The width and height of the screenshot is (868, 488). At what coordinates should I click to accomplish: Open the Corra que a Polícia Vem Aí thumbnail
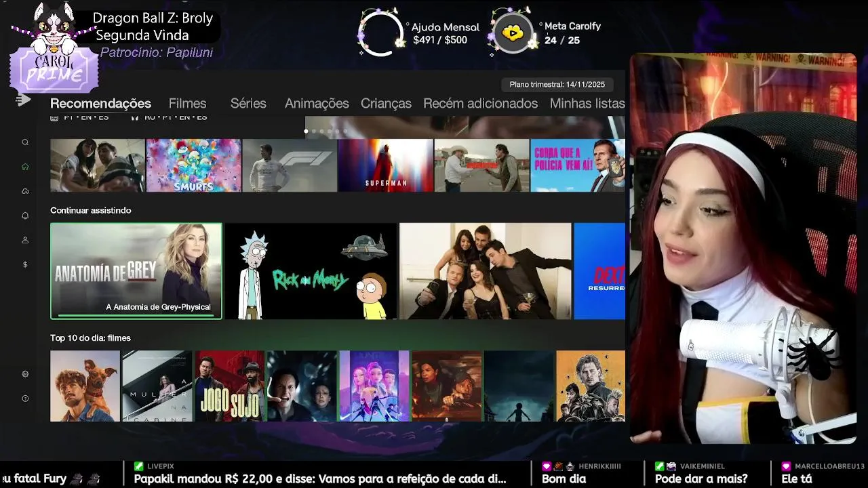[x=578, y=165]
